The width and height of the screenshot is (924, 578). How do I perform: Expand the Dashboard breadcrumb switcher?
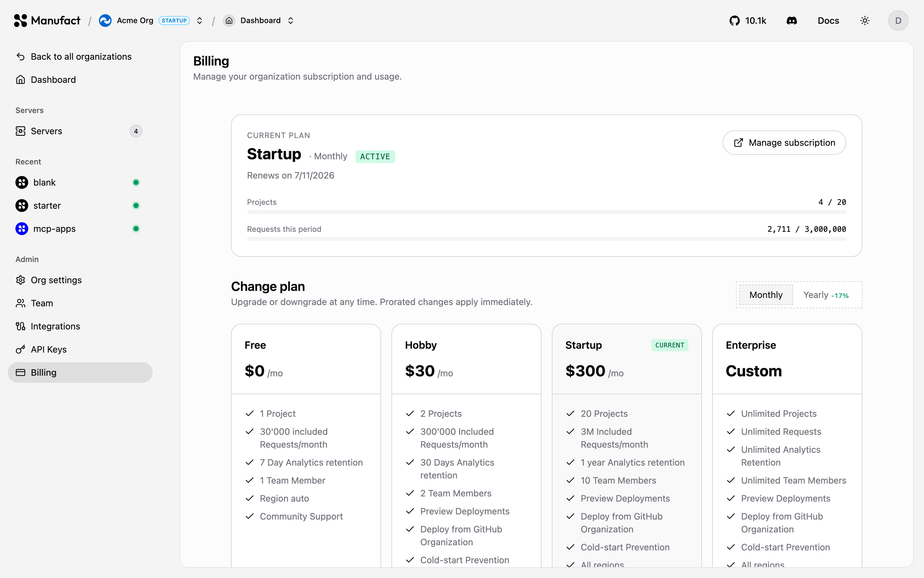[x=291, y=21]
